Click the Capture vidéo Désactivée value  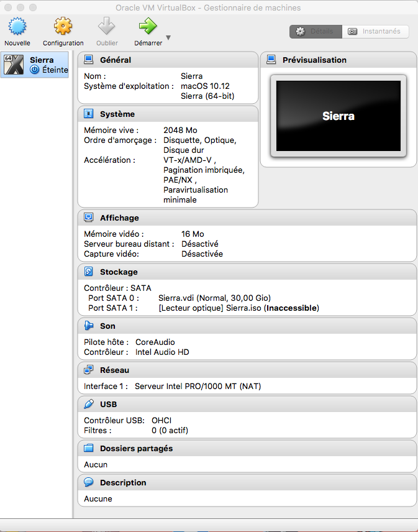[202, 254]
